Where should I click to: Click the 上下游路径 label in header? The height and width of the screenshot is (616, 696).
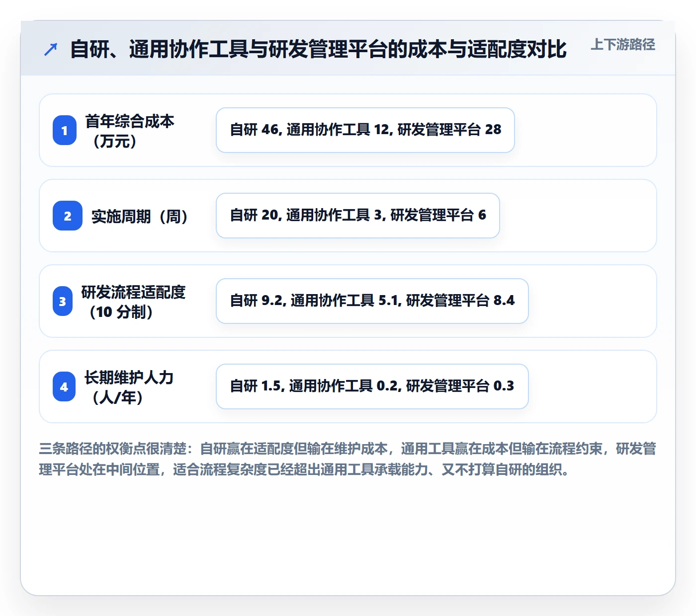pos(623,45)
